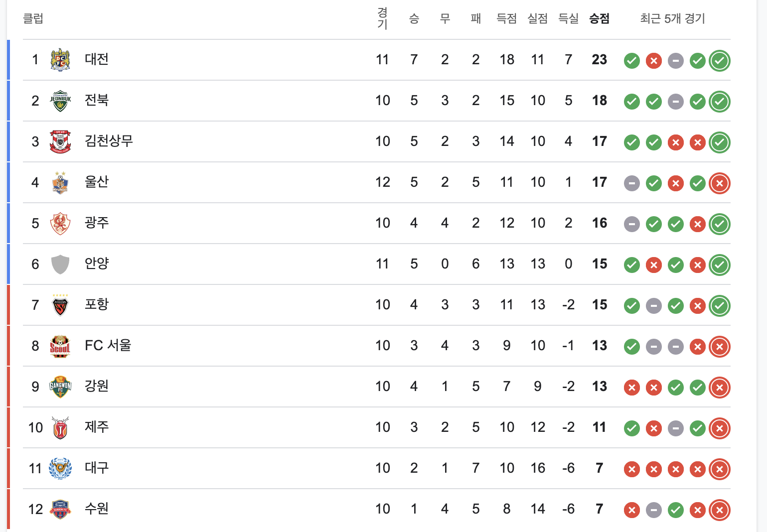Click 울산's most recent match loss icon

720,183
